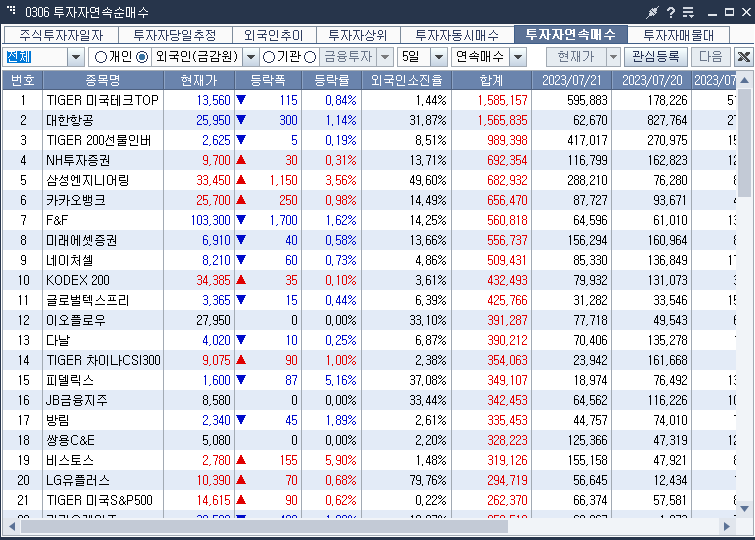The width and height of the screenshot is (755, 540).
Task: Select the F&F stock name
Action: click(x=57, y=220)
